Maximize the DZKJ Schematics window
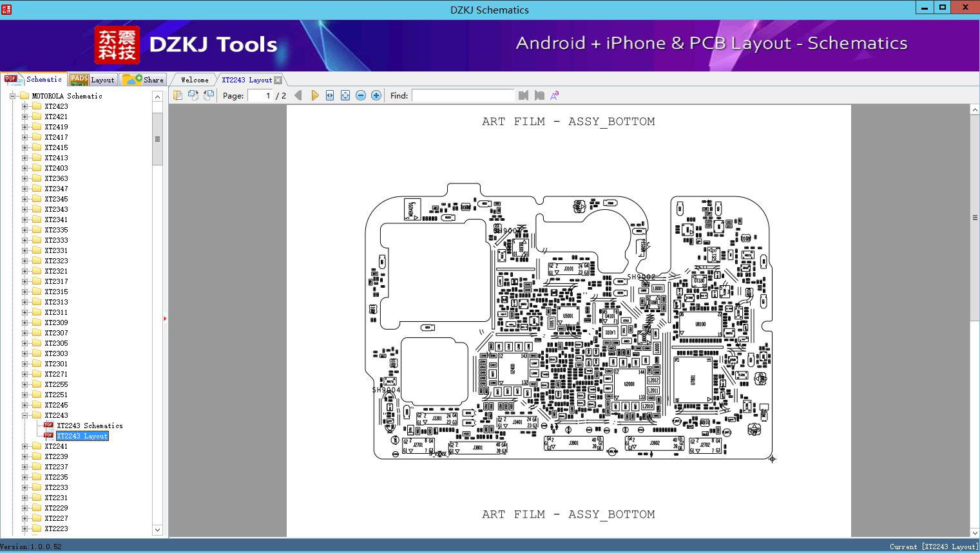The height and width of the screenshot is (553, 980). pyautogui.click(x=942, y=7)
